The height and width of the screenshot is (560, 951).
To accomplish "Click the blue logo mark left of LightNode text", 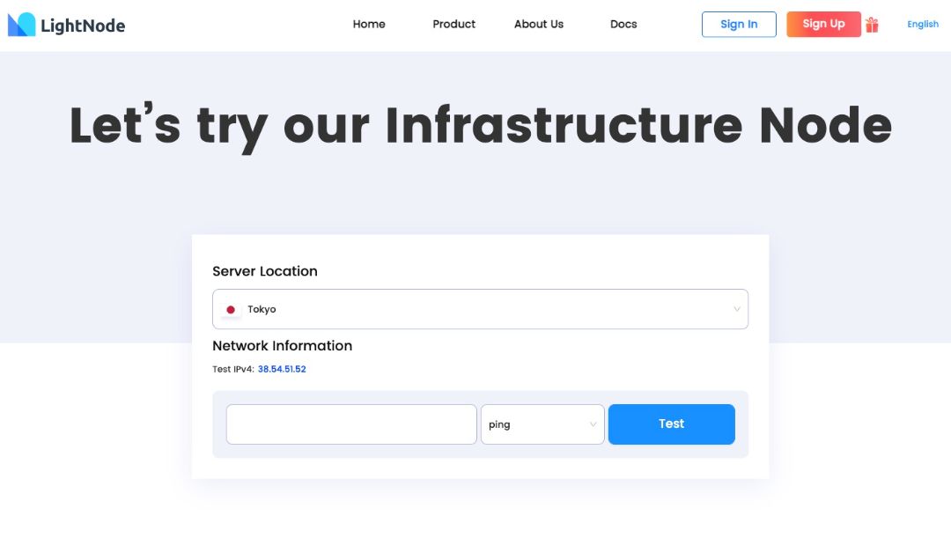I will click(x=20, y=24).
